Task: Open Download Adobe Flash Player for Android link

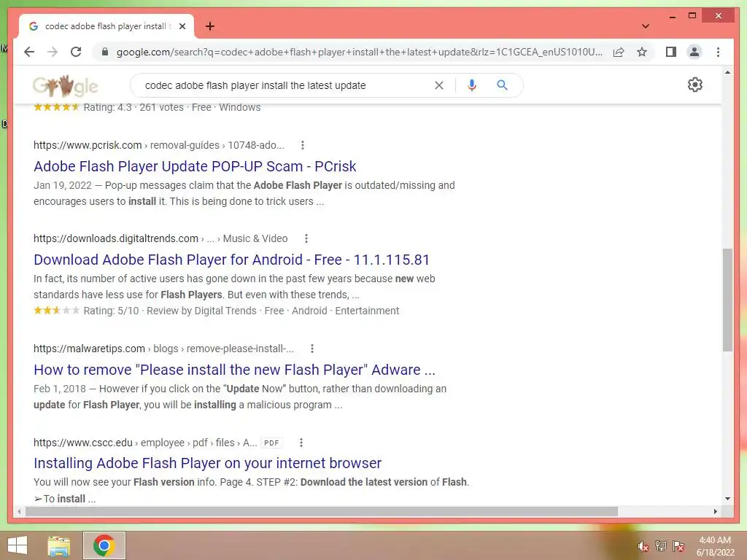Action: point(231,260)
